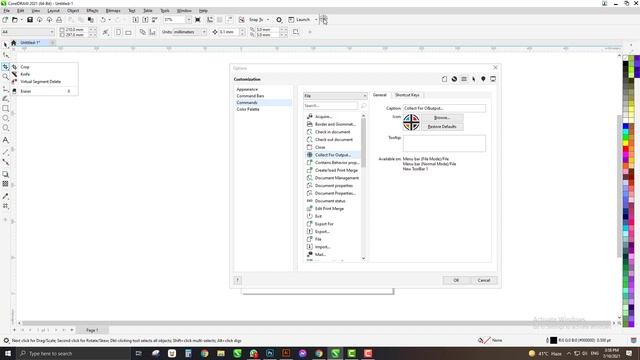
Task: Click the Tooltip text box
Action: 444,143
